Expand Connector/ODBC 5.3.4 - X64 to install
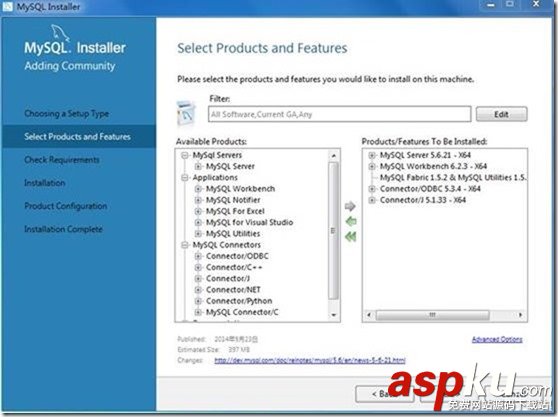558x417 pixels. tap(372, 189)
